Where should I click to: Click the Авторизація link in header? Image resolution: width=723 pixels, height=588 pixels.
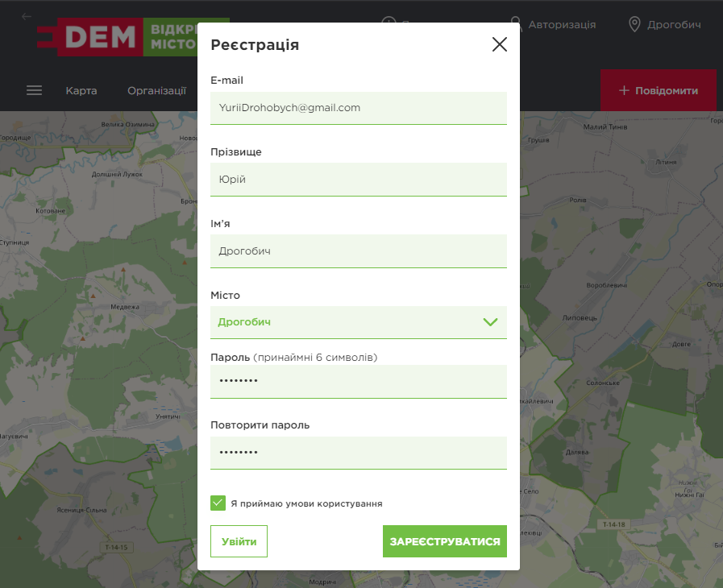coord(562,24)
